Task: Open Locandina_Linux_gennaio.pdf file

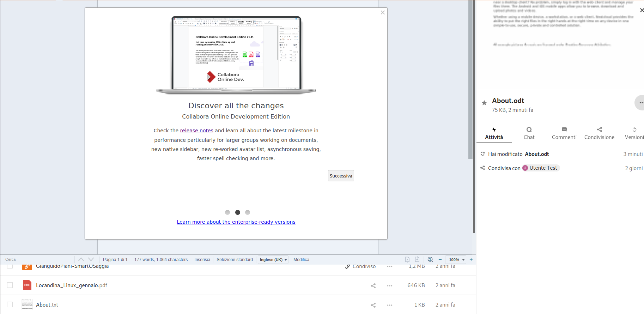Action: point(72,285)
